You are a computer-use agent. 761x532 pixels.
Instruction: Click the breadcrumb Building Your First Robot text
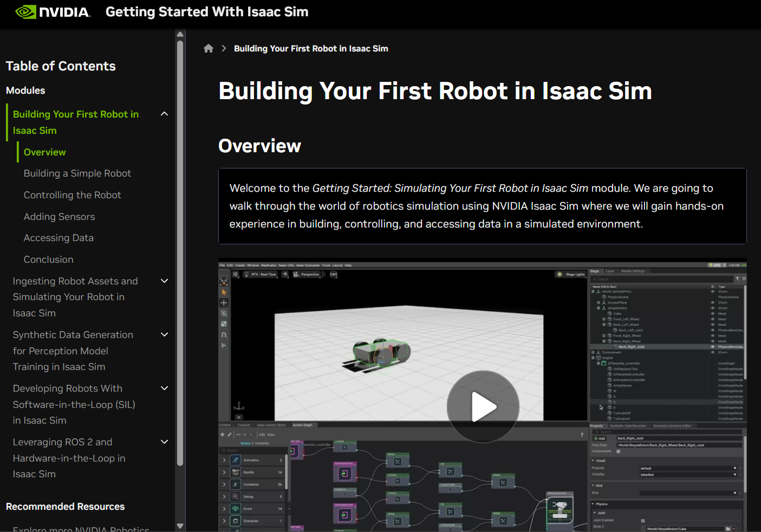(x=311, y=49)
